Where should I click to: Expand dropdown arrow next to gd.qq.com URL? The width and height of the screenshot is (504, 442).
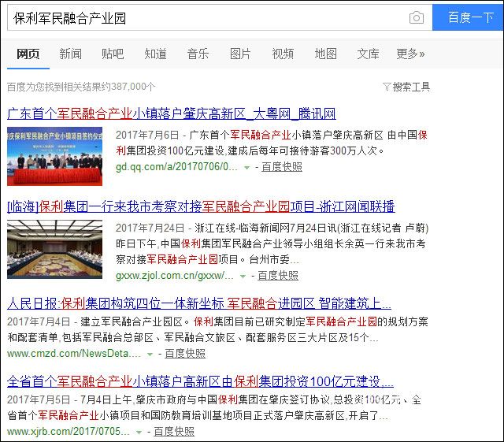pyautogui.click(x=246, y=167)
